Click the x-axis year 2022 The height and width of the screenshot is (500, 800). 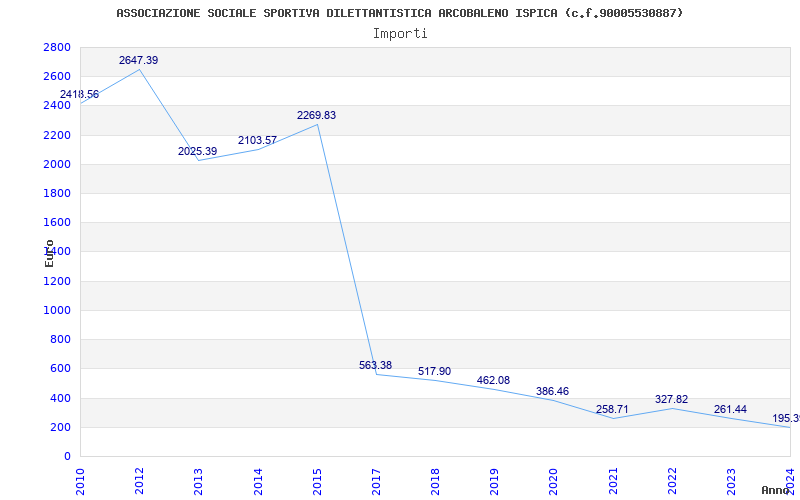click(x=672, y=481)
